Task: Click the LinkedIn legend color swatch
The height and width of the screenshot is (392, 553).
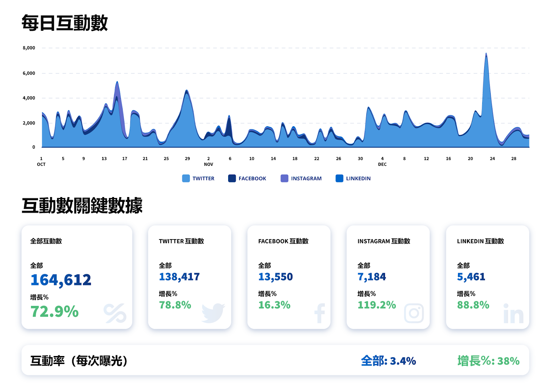Action: tap(339, 178)
